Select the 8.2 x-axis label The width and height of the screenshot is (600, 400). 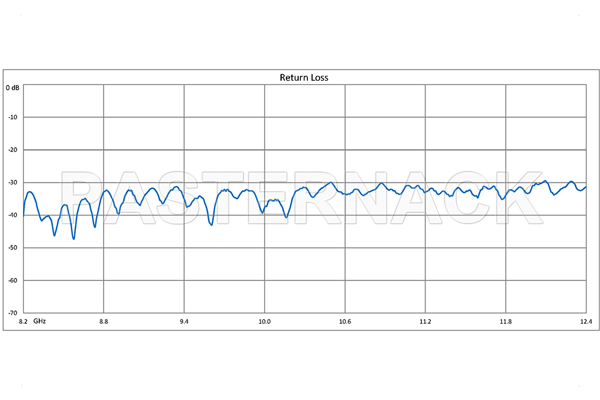click(24, 322)
